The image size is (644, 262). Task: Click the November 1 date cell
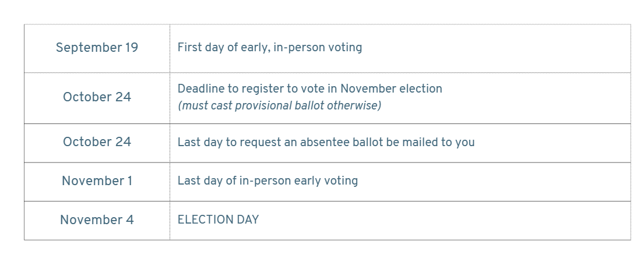[x=97, y=181]
